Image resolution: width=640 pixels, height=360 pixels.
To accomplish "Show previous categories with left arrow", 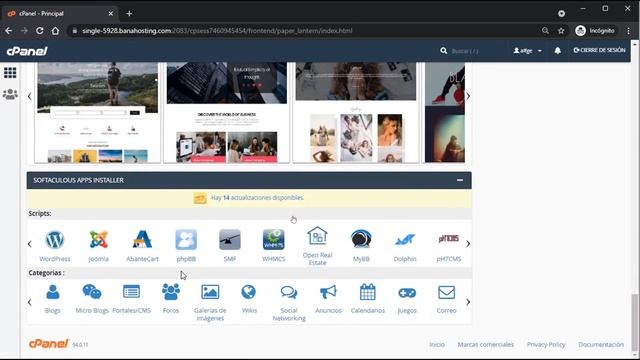I will [29, 302].
